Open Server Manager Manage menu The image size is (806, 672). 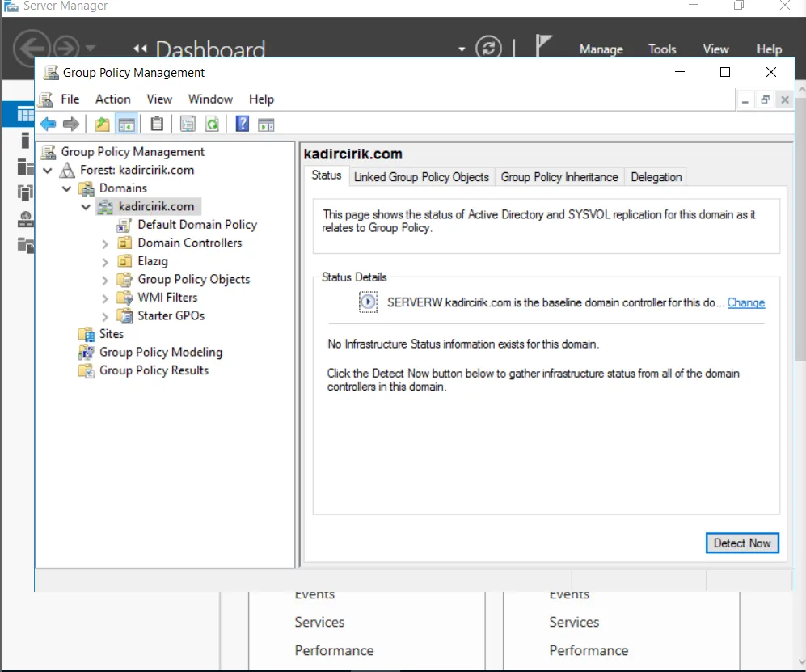601,49
